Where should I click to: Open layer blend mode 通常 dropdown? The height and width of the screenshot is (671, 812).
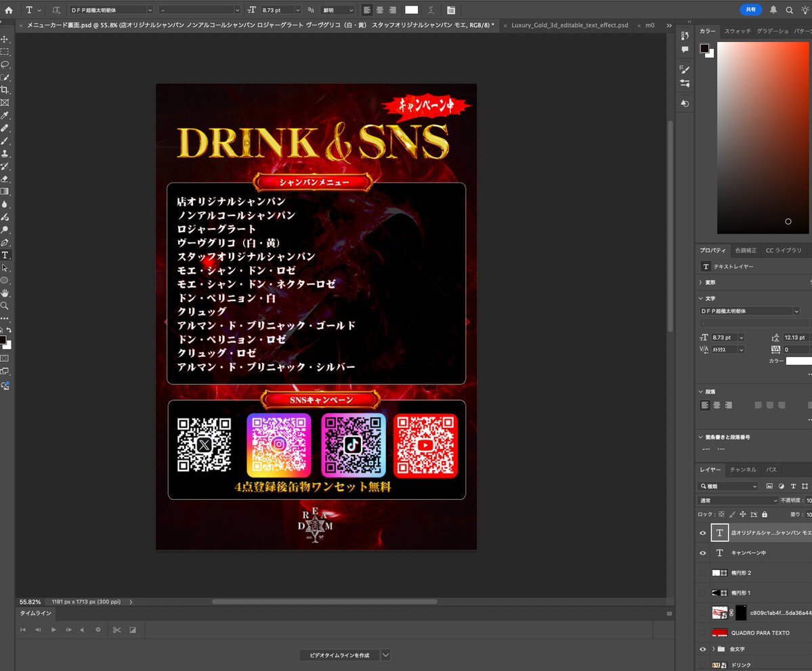pos(738,500)
